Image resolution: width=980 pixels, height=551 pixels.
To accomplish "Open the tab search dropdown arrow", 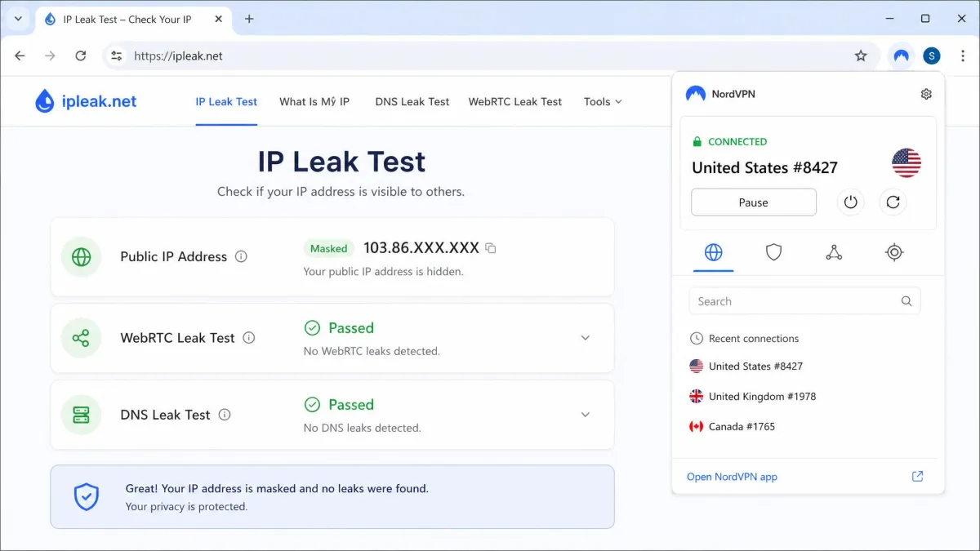I will point(18,19).
